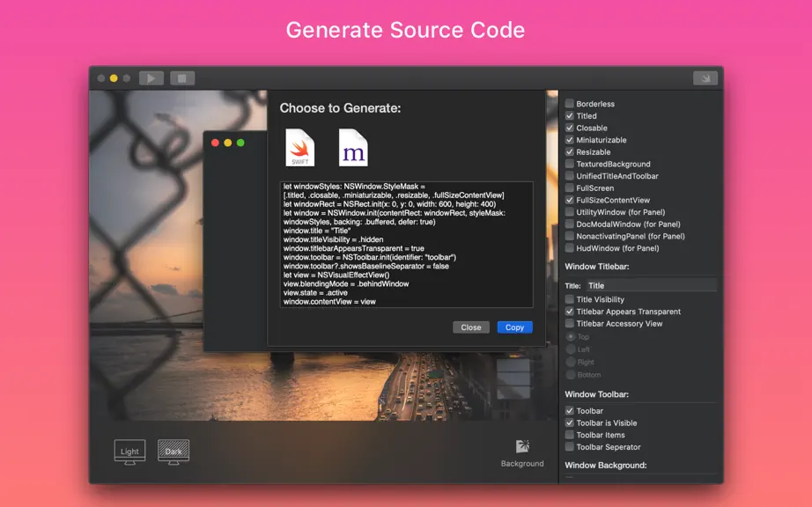This screenshot has height=507, width=812.
Task: Enable NonactivatingPanel (for Panel) checkbox
Action: click(x=570, y=236)
